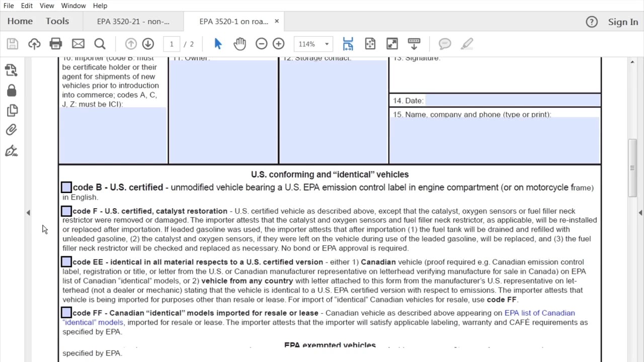Screen dimensions: 644x362
Task: Click the 12. Storage contact field
Action: pos(333,111)
